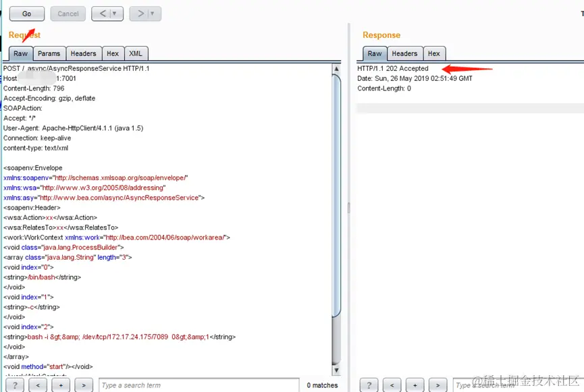Click the xmlns:wsa addressing namespace line
584x392 pixels.
tap(84, 188)
